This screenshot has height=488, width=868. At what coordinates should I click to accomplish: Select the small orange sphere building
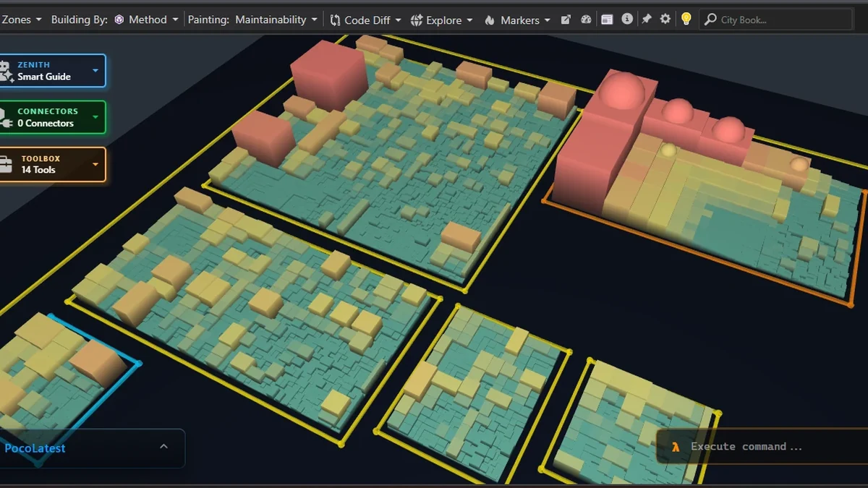[799, 165]
